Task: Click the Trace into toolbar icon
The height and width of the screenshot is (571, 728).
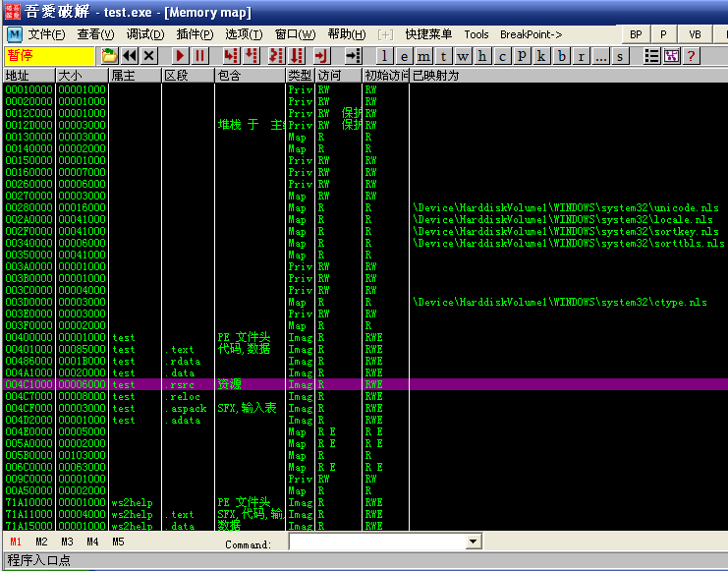Action: pyautogui.click(x=276, y=56)
